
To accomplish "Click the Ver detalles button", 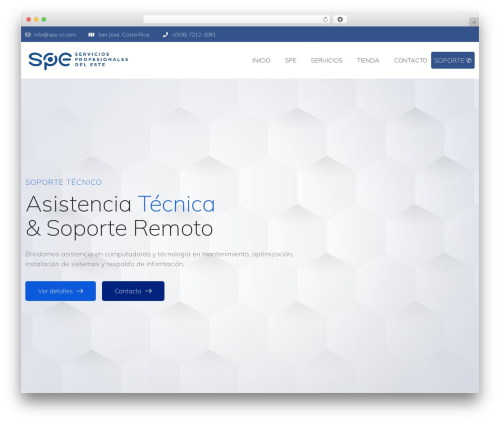I will (60, 291).
